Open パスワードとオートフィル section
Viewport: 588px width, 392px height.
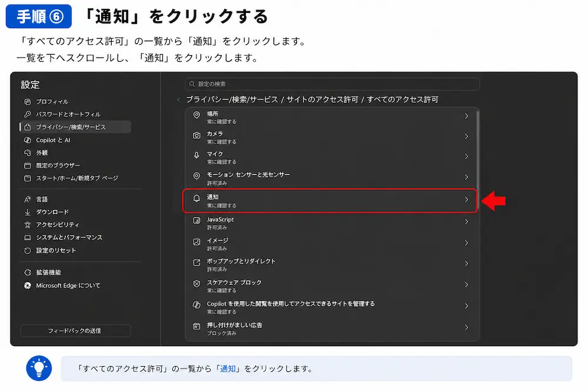tap(68, 114)
